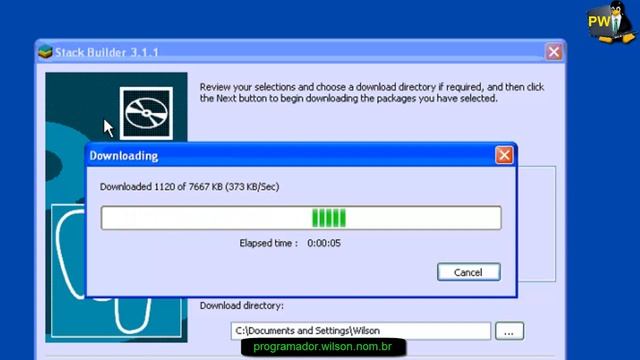The image size is (640, 360).
Task: Close the Stack Builder 3.1.1 window
Action: pyautogui.click(x=554, y=52)
